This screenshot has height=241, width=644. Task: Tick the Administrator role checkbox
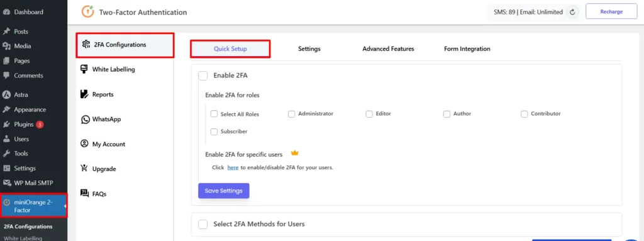coord(292,114)
